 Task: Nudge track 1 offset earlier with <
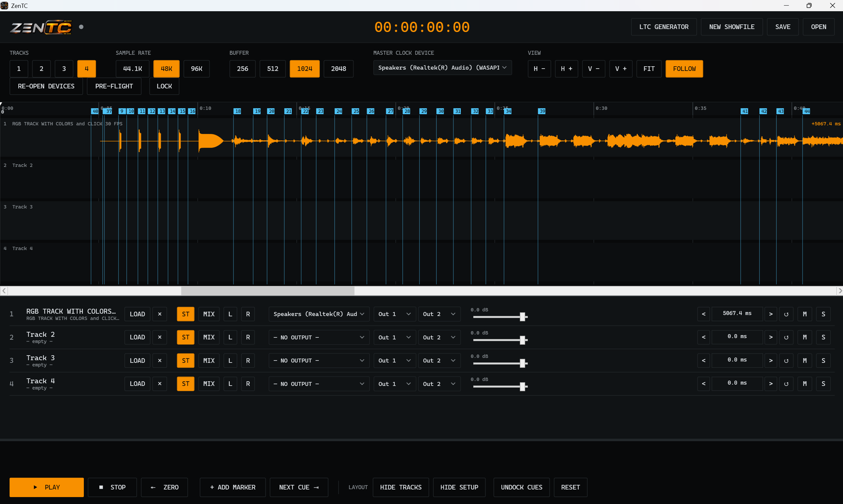[x=704, y=314]
